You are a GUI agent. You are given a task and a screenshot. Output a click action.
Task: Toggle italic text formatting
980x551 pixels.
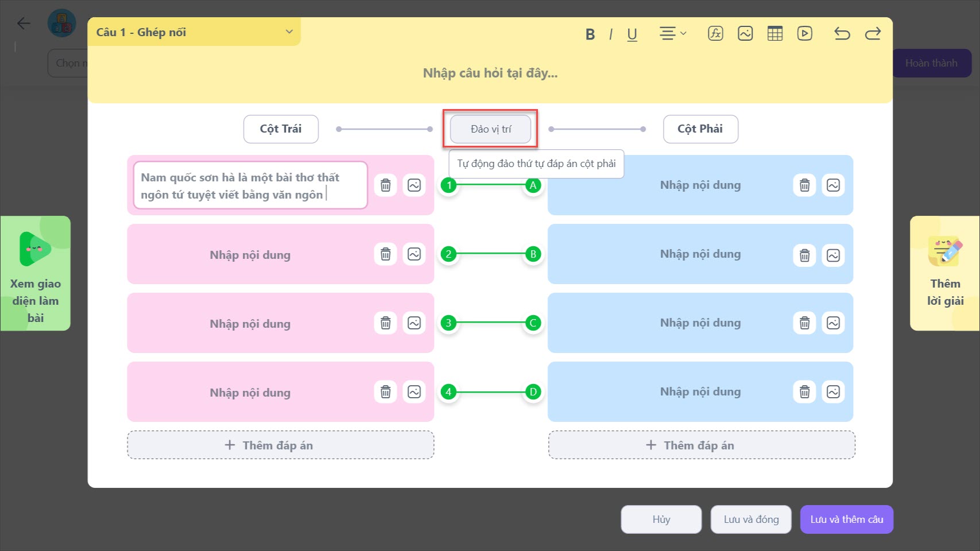(610, 34)
